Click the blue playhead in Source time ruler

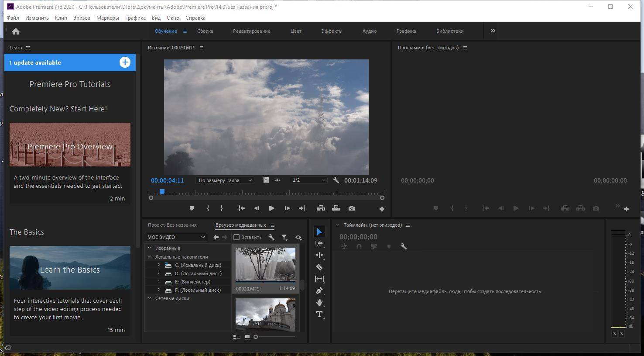click(x=162, y=192)
